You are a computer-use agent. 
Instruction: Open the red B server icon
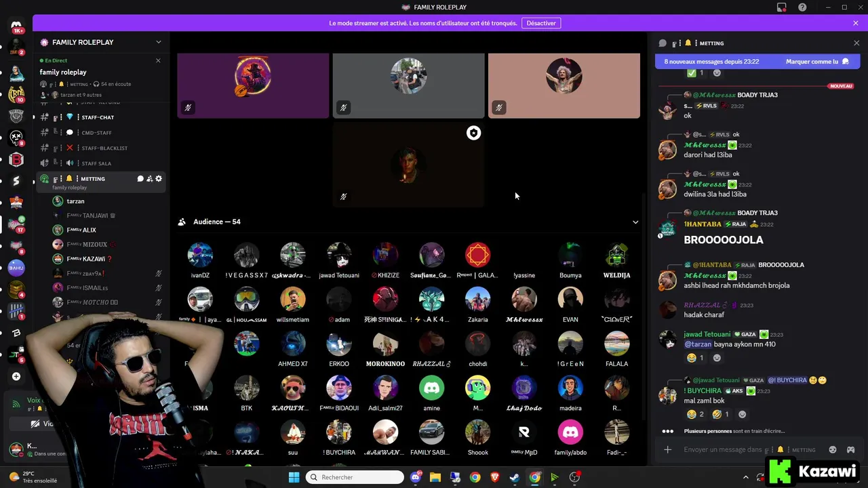(x=16, y=159)
